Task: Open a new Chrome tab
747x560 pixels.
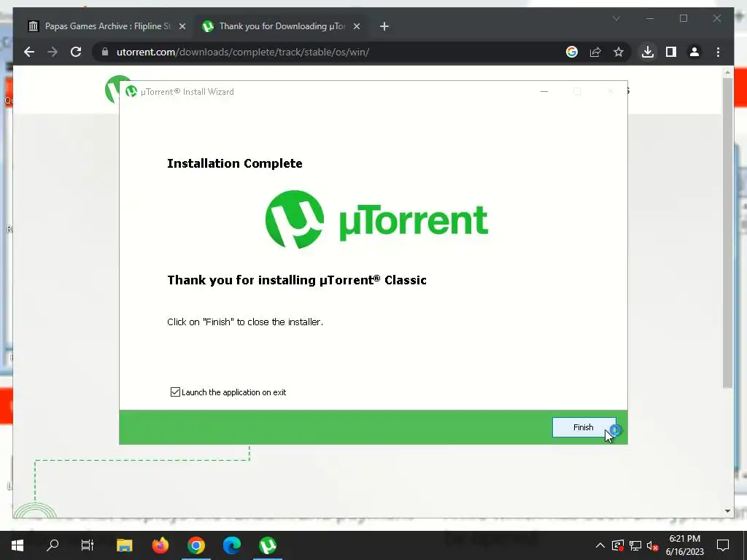Action: click(384, 26)
